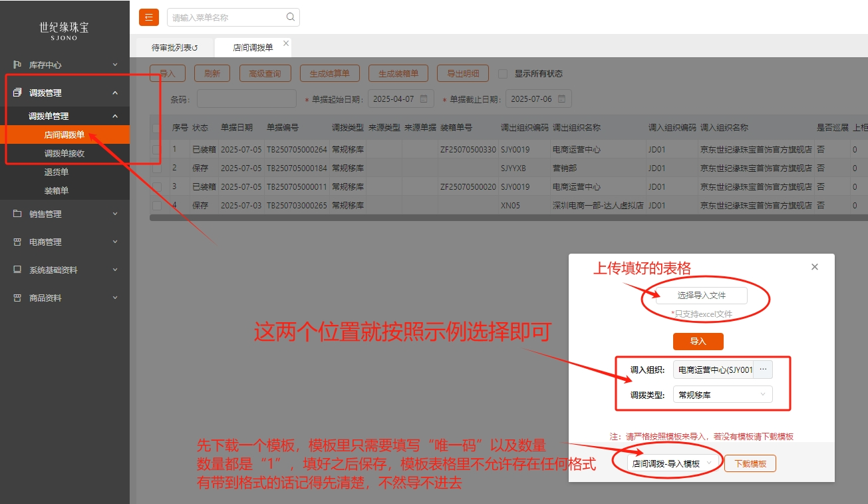Open 调拨单接收 in the sidebar
The width and height of the screenshot is (868, 504).
pos(65,153)
